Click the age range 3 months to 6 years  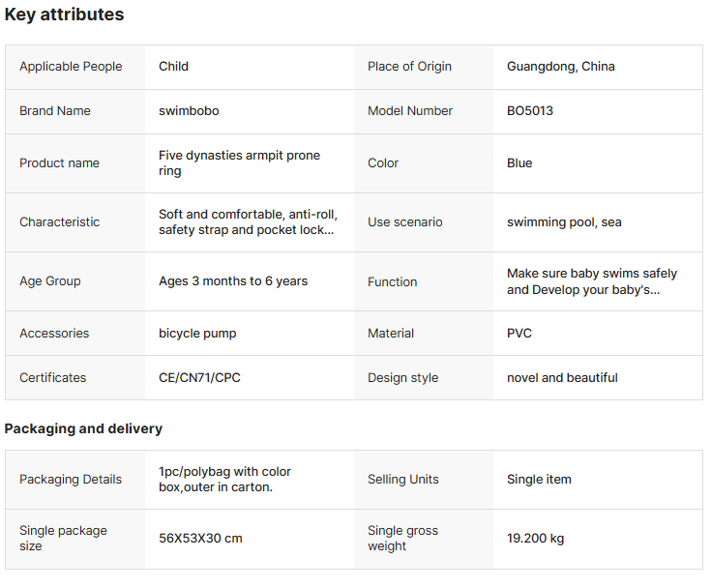point(233,281)
